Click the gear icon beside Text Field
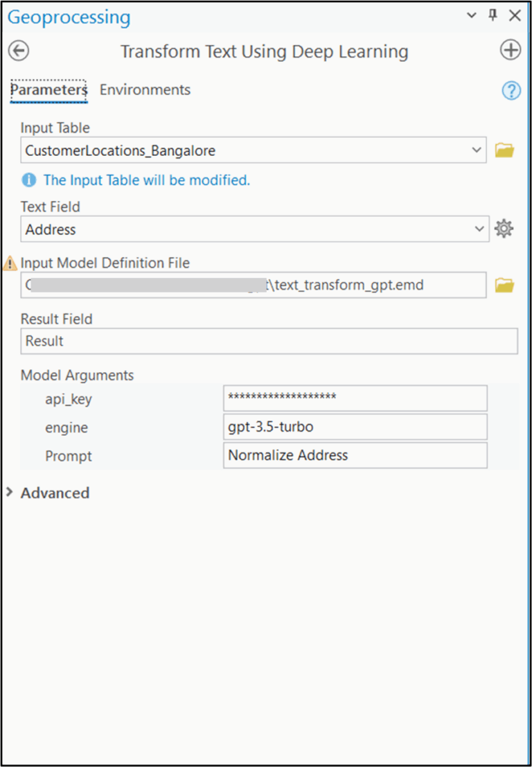Screen dimensions: 532x767 point(504,229)
